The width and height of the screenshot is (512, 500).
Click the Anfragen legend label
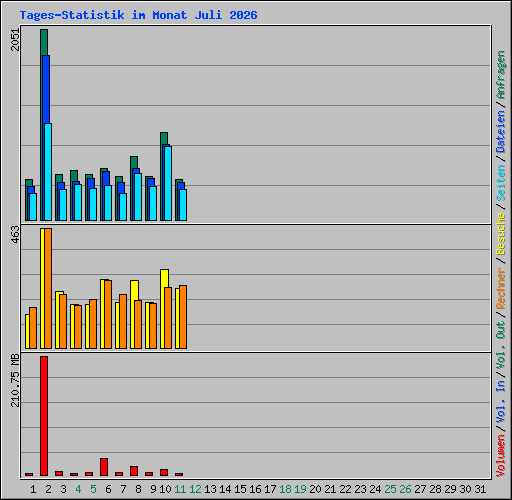[x=501, y=75]
